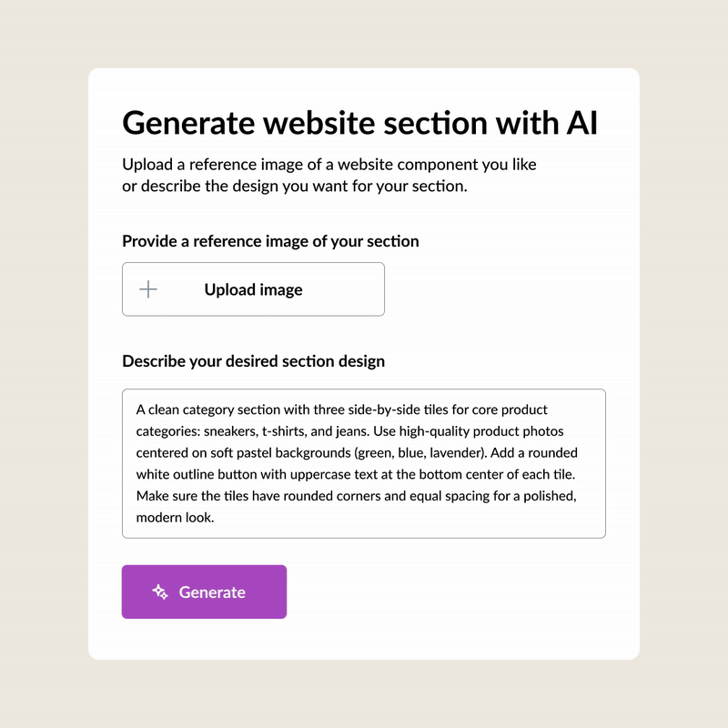Open the Upload image file picker

(253, 289)
